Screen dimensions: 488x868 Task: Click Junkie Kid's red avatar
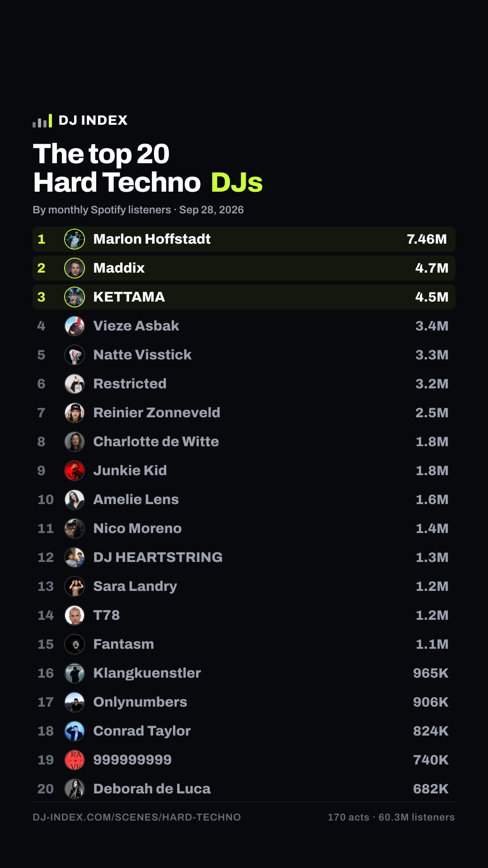(x=75, y=471)
